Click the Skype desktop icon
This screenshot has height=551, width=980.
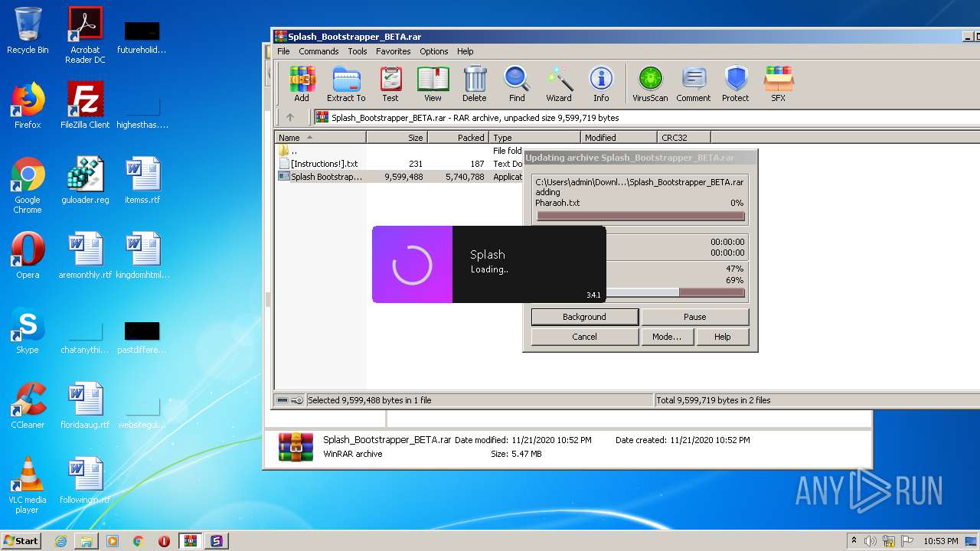[x=28, y=331]
